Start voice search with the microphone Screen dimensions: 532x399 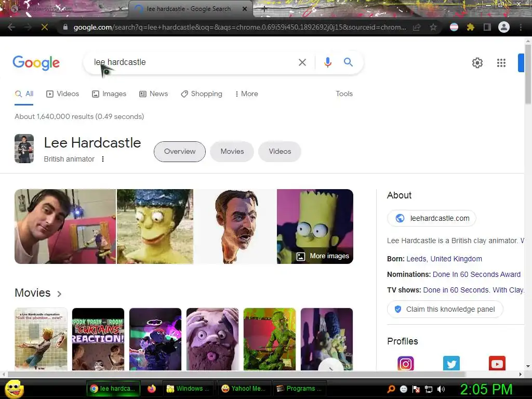coord(327,62)
